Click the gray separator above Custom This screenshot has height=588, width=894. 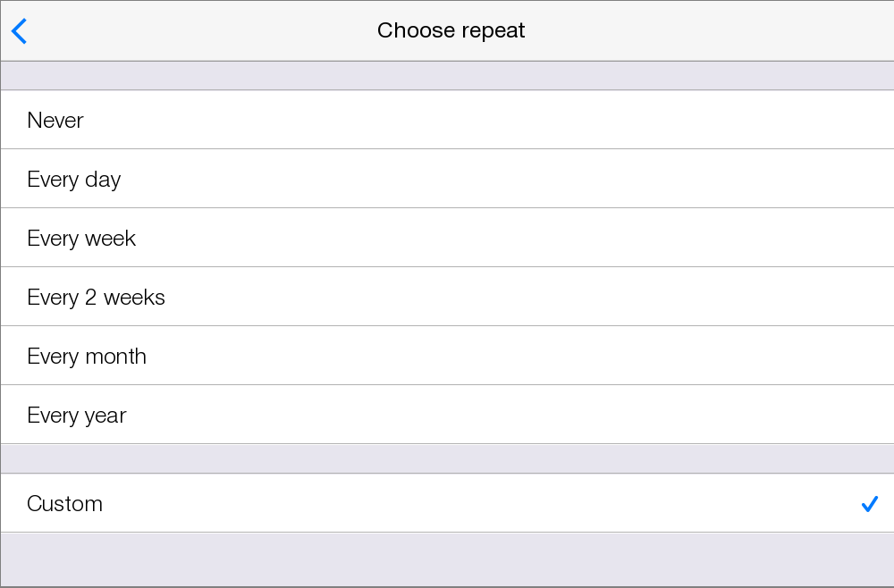447,458
